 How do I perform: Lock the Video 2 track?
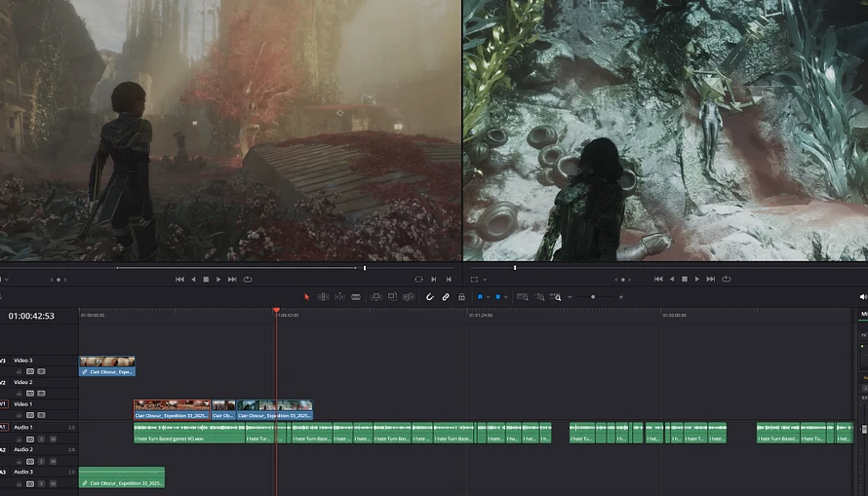pos(19,394)
